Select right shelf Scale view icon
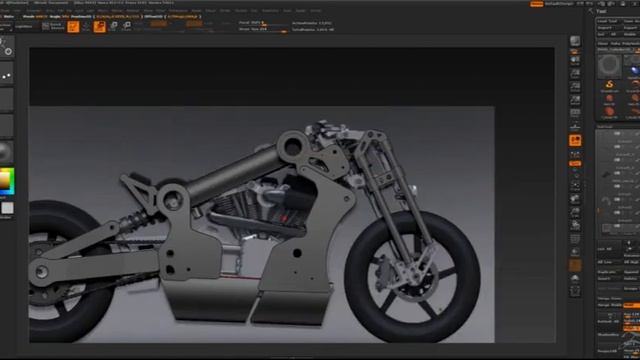Image resolution: width=640 pixels, height=360 pixels. (575, 212)
